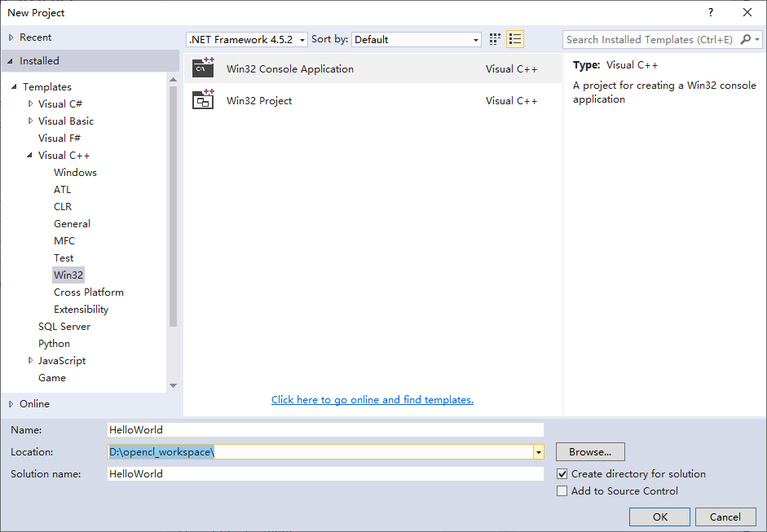Select the Win32 Project template icon
This screenshot has height=532, width=767.
pos(204,100)
